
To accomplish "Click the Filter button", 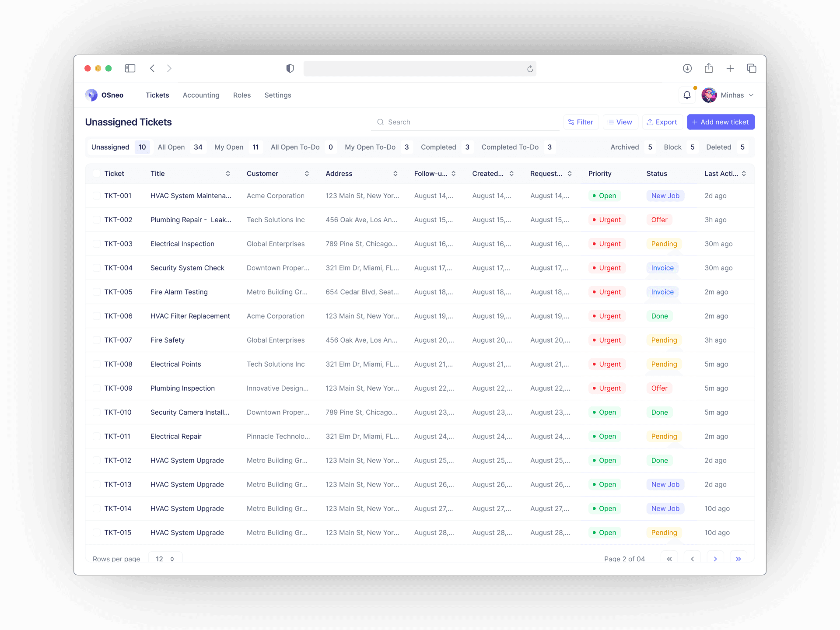I will point(581,122).
